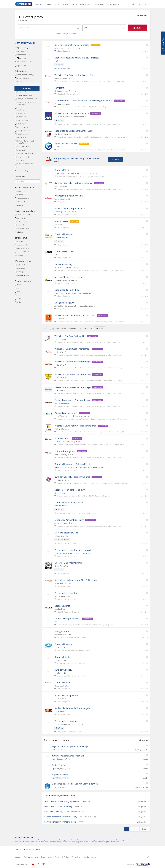The height and width of the screenshot is (868, 165).
Task: Click the Zastosuj filter button
Action: point(27,89)
